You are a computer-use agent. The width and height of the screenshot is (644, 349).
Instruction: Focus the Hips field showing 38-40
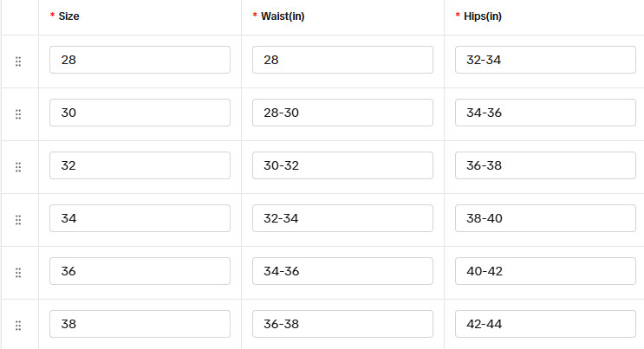[x=545, y=218]
